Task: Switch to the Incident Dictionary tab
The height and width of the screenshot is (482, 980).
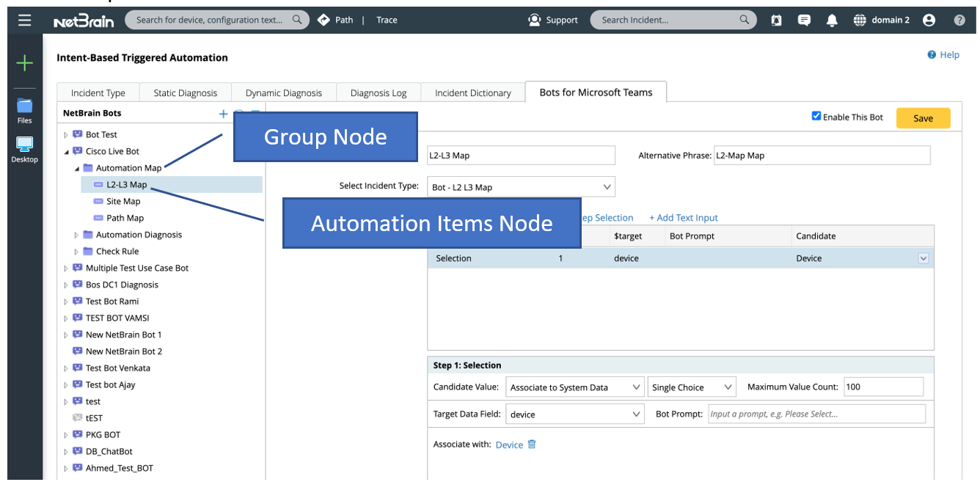Action: click(x=473, y=93)
